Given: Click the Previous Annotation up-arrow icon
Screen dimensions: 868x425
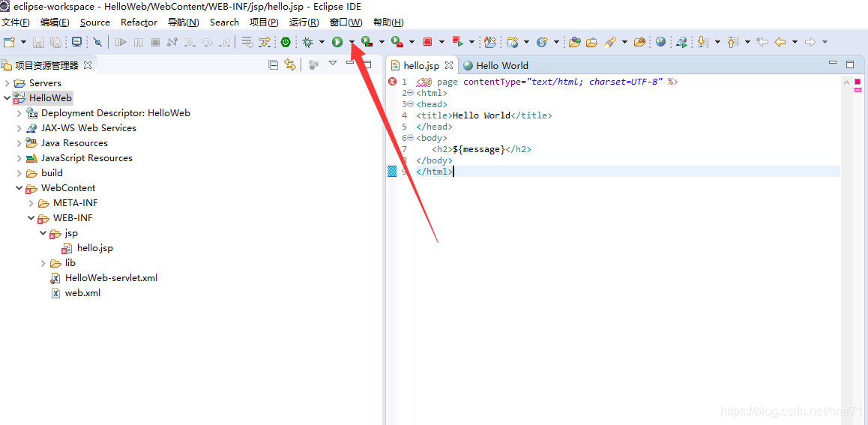Looking at the screenshot, I should [732, 41].
